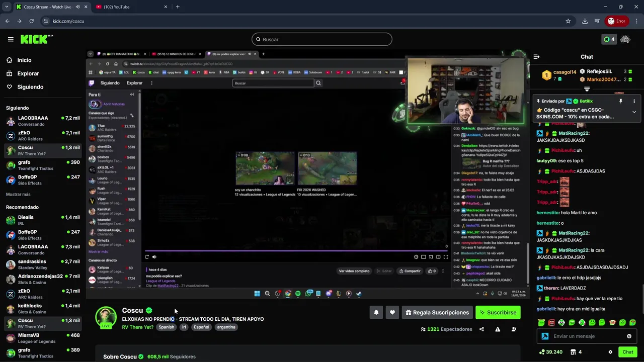Viewport: 644px width, 362px height.
Task: Open a new browser tab
Action: [x=178, y=7]
